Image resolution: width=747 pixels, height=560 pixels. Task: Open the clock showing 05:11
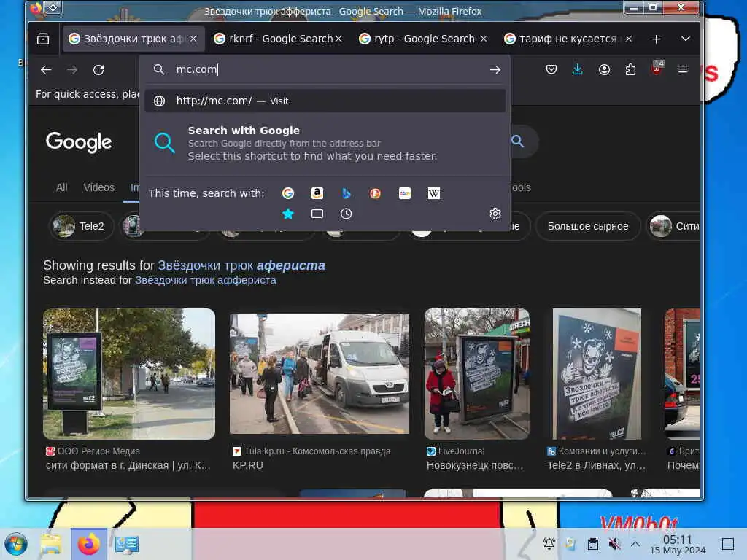(678, 544)
